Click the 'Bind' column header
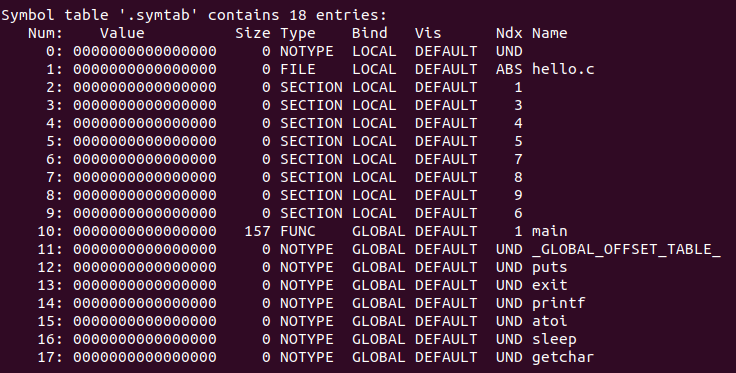 (369, 33)
